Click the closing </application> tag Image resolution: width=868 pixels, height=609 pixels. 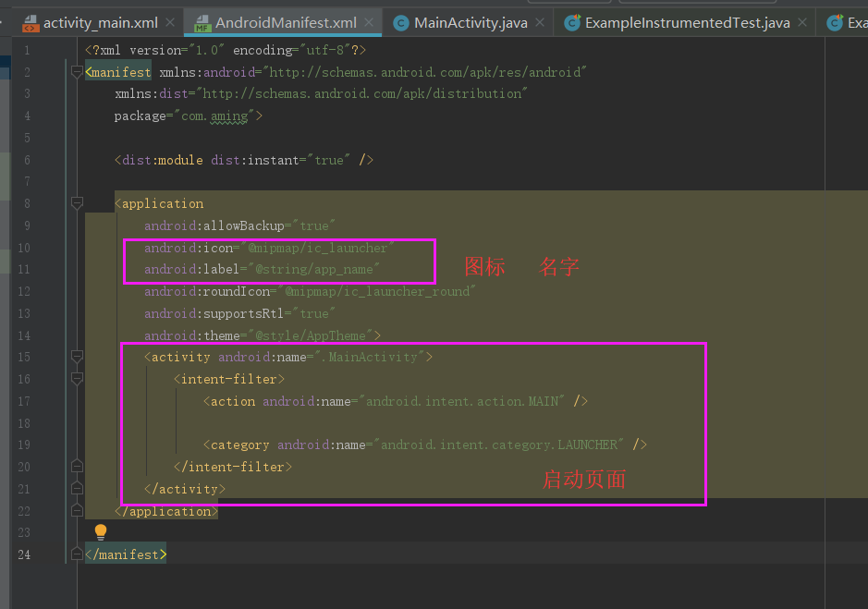tap(166, 511)
